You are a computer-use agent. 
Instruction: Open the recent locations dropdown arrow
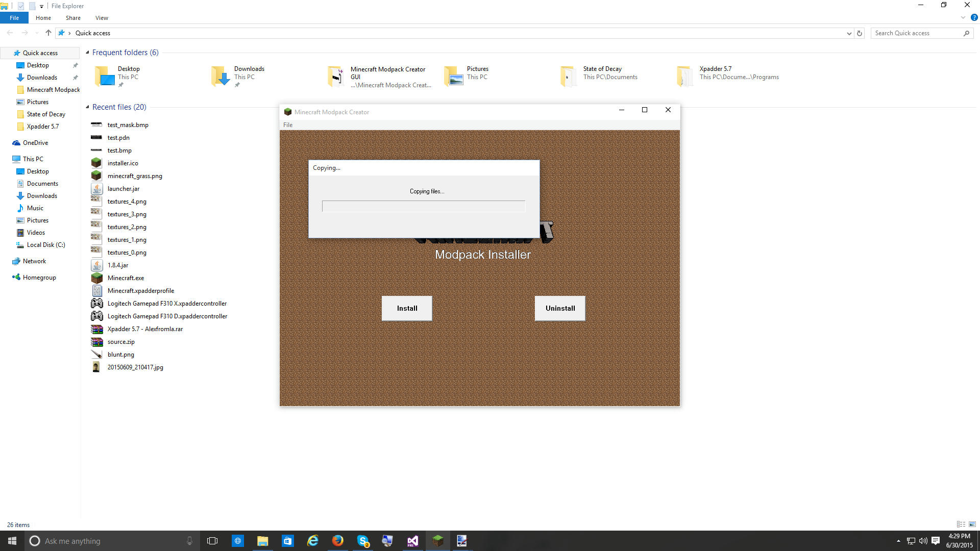[36, 33]
